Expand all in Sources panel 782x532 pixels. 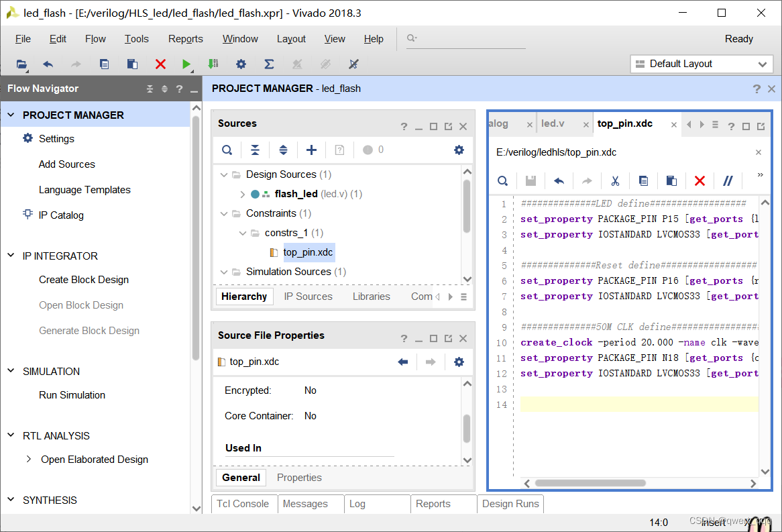pyautogui.click(x=283, y=150)
